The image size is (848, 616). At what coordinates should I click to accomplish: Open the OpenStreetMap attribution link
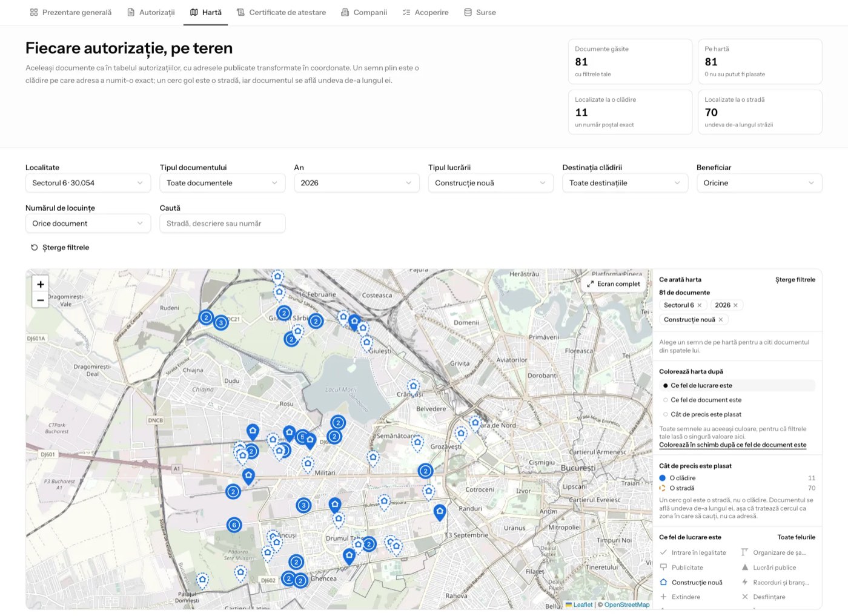[627, 604]
